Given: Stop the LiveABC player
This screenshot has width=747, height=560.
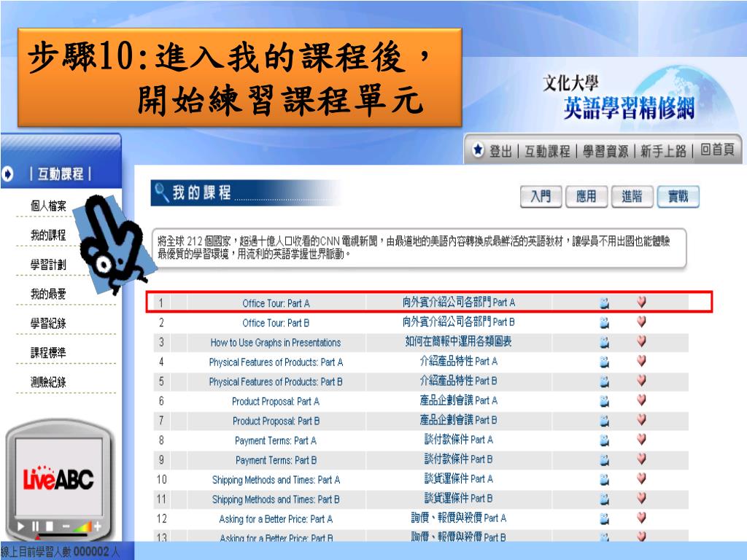Looking at the screenshot, I should click(x=50, y=526).
